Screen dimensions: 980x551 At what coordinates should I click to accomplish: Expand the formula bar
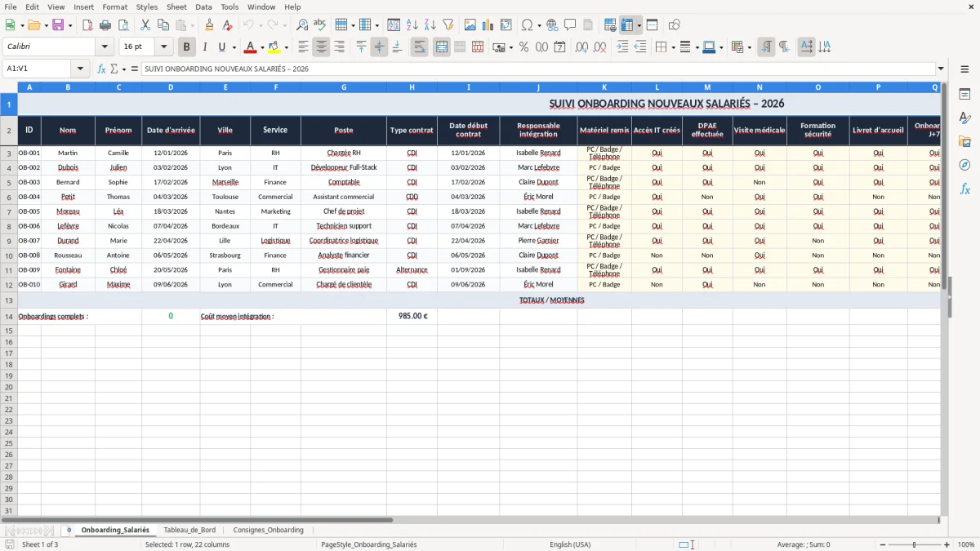coord(941,69)
